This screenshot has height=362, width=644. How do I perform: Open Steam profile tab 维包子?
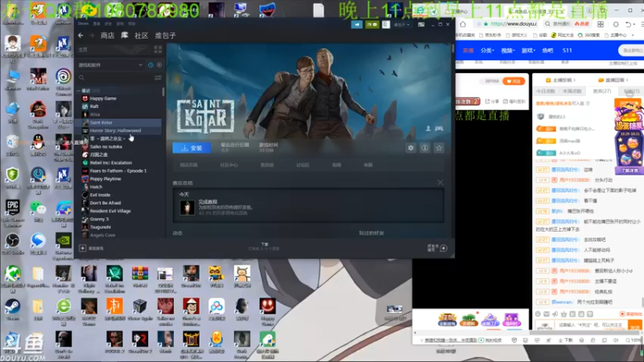point(165,35)
